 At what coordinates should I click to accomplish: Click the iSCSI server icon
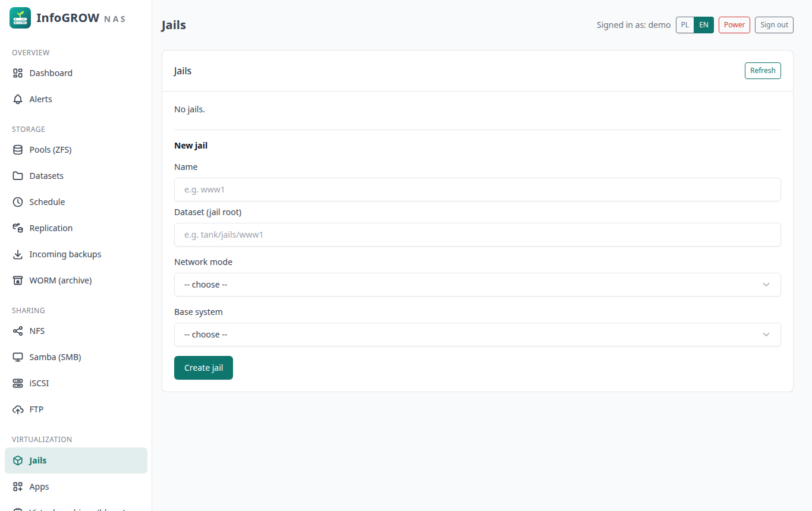[18, 383]
